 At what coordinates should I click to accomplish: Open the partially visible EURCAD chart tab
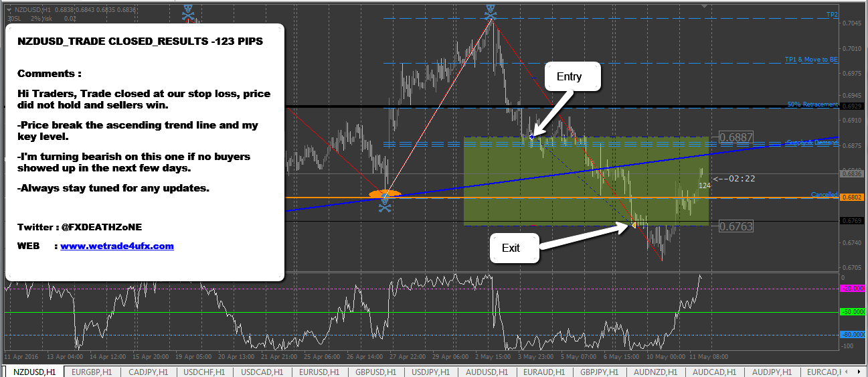(x=824, y=371)
